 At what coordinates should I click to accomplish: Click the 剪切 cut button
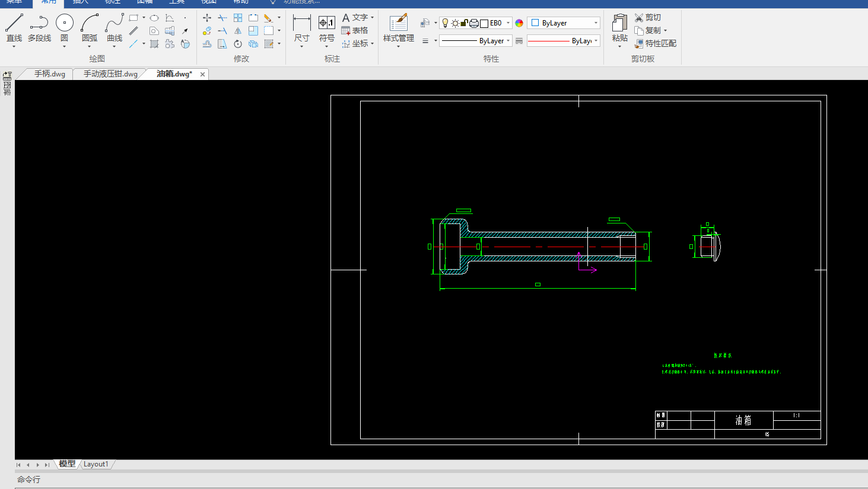click(647, 18)
